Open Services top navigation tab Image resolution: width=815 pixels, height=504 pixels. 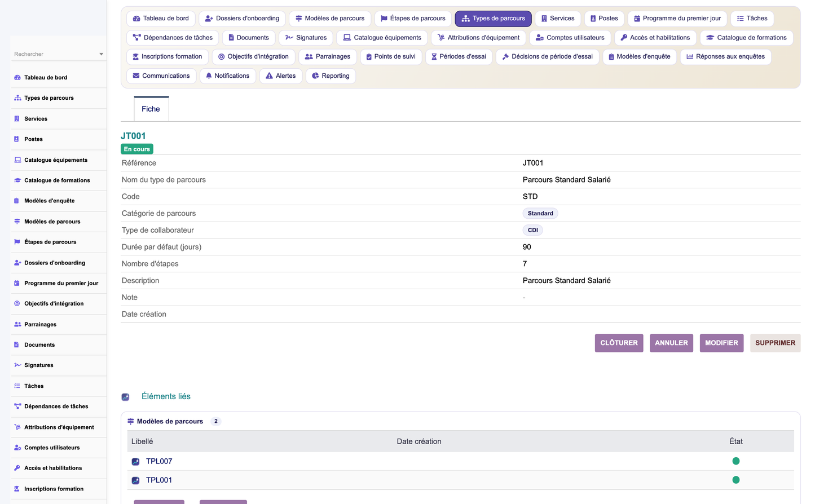point(558,19)
